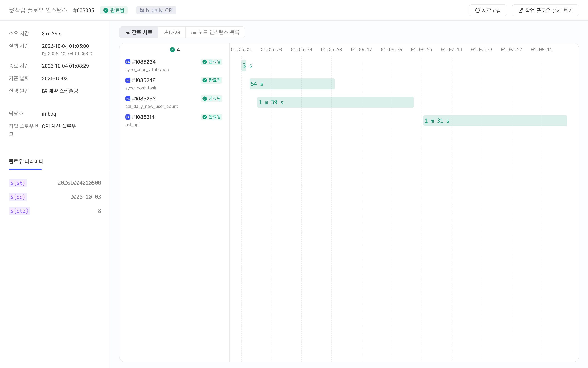The height and width of the screenshot is (368, 588).
Task: Open the DAG tab
Action: pyautogui.click(x=172, y=32)
